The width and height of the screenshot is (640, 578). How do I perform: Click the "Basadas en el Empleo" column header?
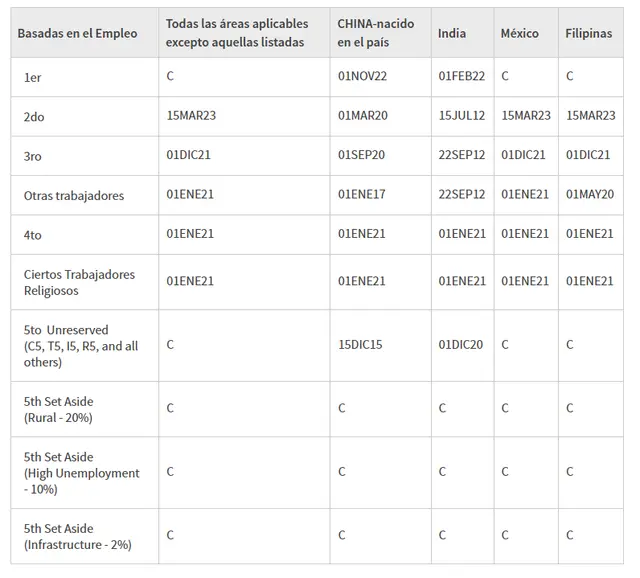(77, 34)
